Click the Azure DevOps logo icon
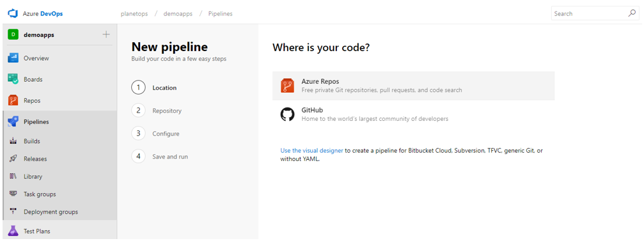 point(13,13)
